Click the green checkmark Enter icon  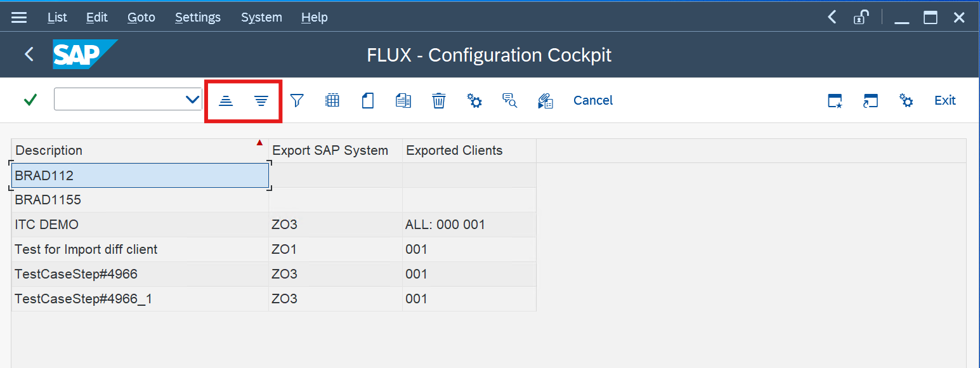coord(30,100)
